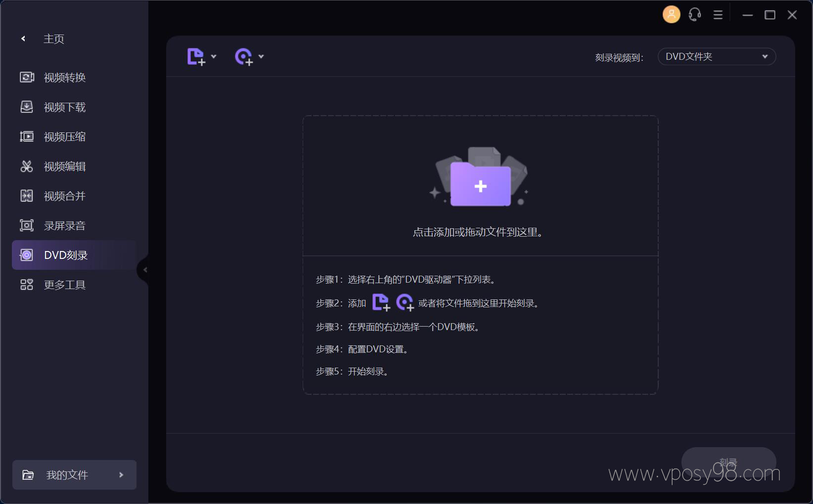Open 视频转换 in the sidebar
813x504 pixels.
64,78
